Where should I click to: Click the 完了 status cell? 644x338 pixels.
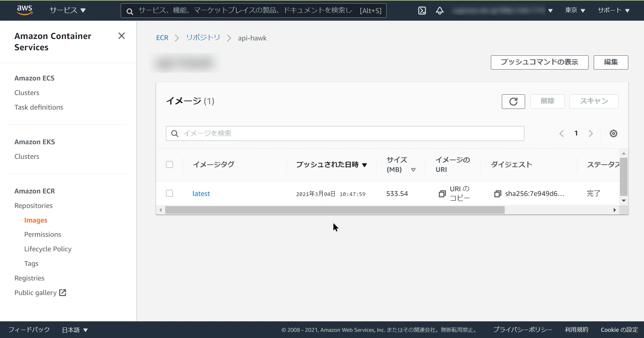point(593,194)
